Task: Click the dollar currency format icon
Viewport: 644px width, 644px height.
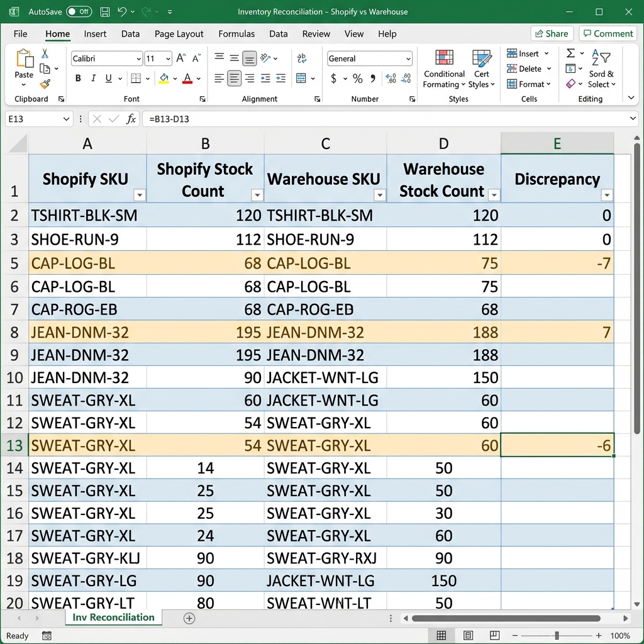Action: (x=333, y=78)
